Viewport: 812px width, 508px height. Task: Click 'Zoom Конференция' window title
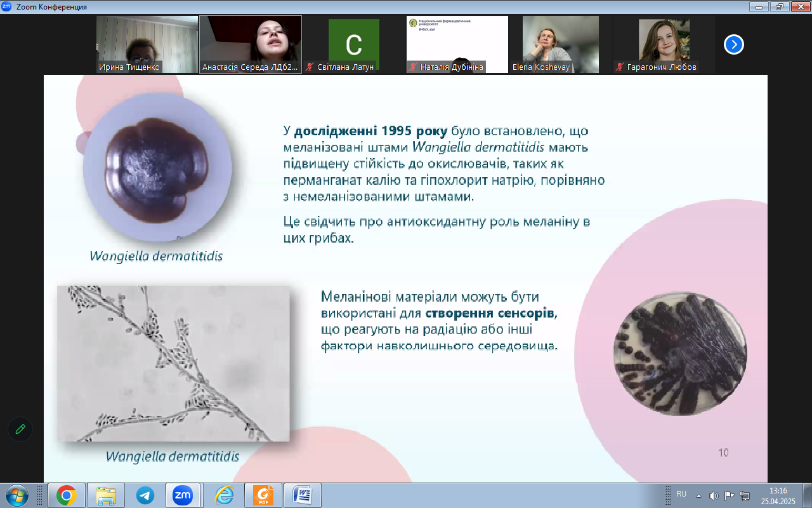51,7
